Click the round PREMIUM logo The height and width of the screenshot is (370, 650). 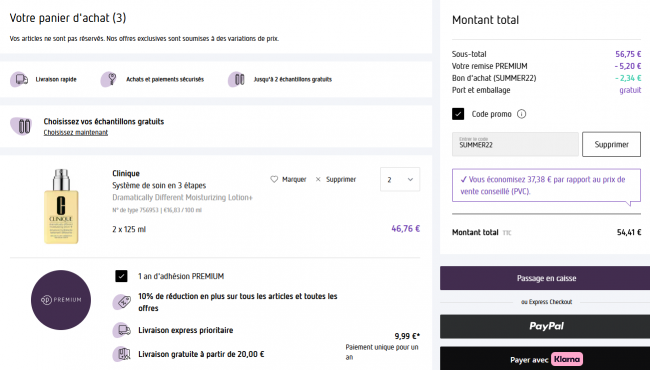click(x=61, y=300)
